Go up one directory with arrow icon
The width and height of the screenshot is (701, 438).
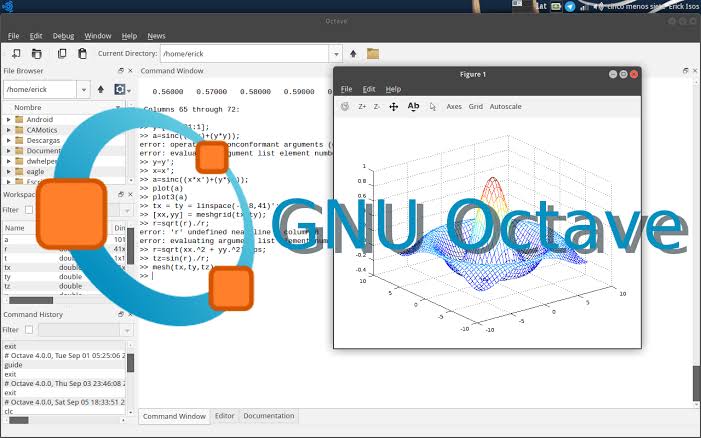click(x=353, y=54)
